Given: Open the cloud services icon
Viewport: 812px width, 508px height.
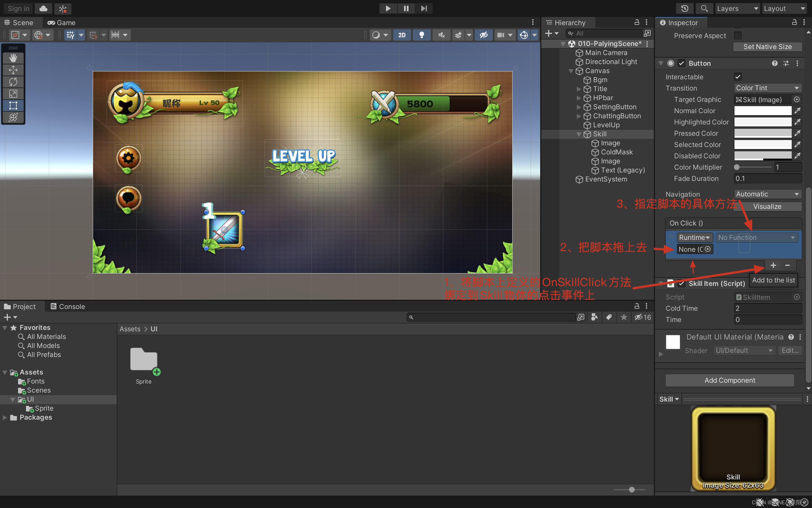Looking at the screenshot, I should [43, 8].
